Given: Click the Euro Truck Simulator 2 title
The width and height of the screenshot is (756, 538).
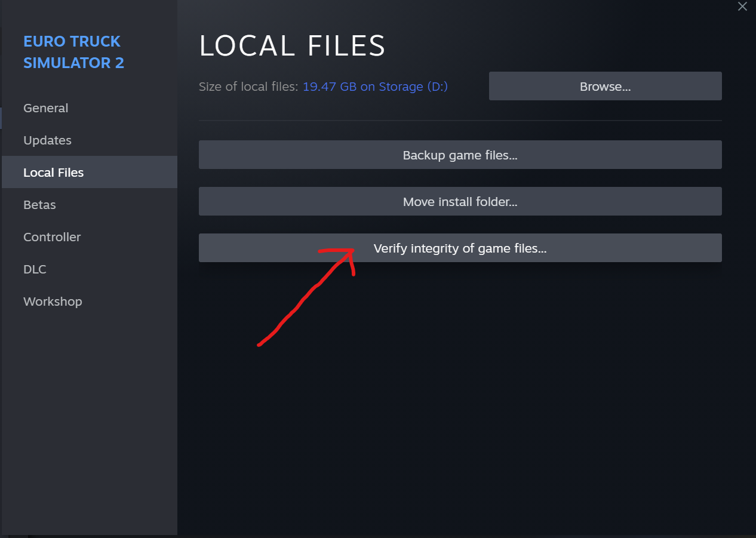Looking at the screenshot, I should [x=73, y=52].
